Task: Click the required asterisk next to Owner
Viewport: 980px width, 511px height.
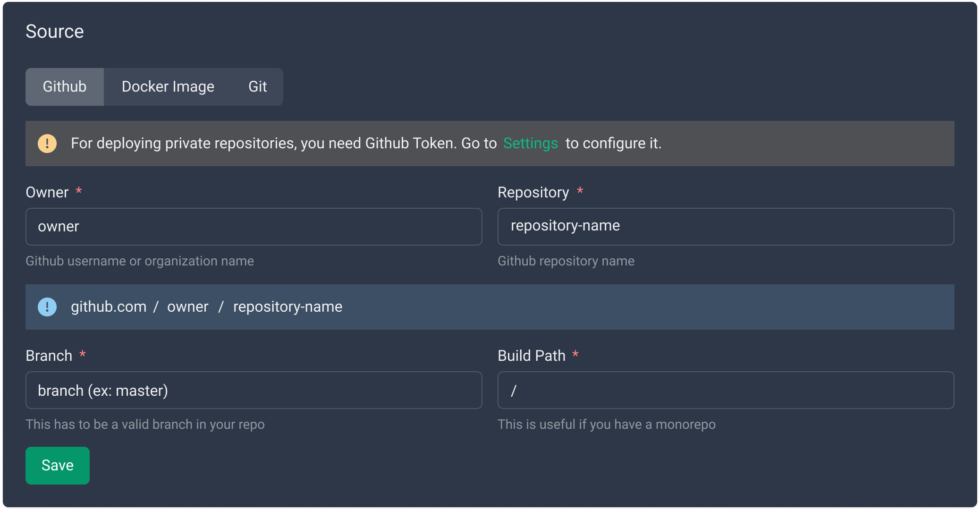Action: [79, 191]
